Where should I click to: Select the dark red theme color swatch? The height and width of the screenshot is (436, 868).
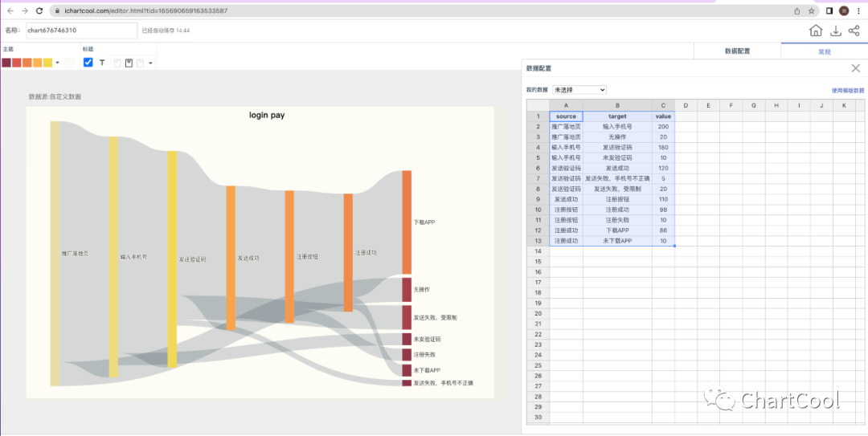pos(6,63)
